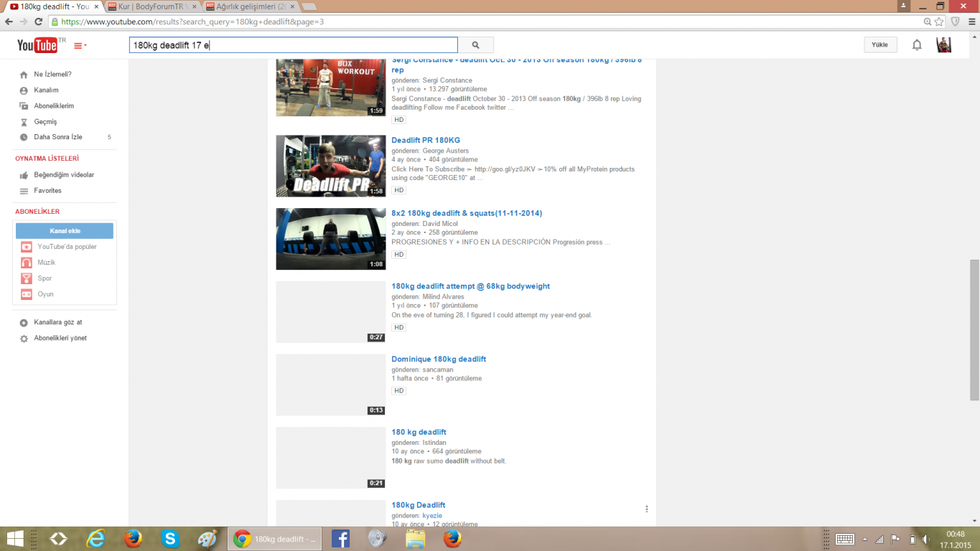Open Skype from taskbar
Image resolution: width=980 pixels, height=551 pixels.
[170, 539]
